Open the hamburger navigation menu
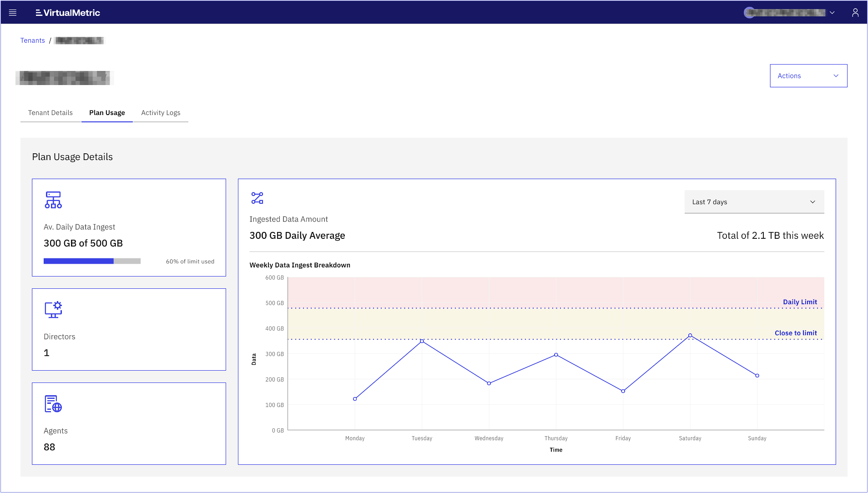The image size is (868, 493). (13, 12)
